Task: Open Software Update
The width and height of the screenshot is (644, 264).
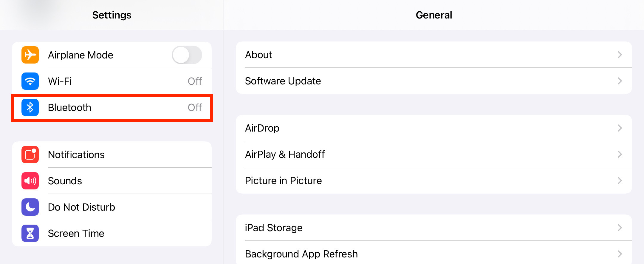Action: coord(434,81)
